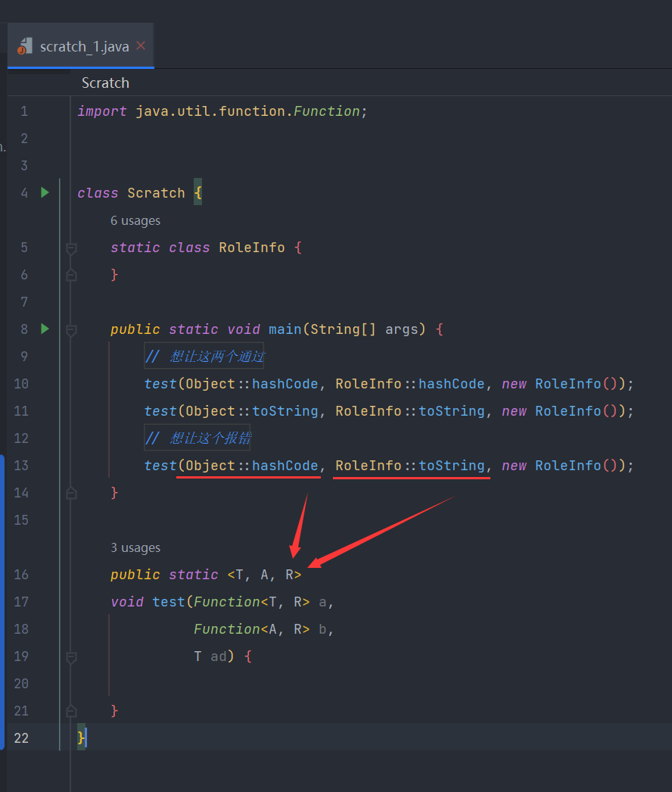Click fold end marker at line 21
Screen dimensions: 672x792
point(71,711)
